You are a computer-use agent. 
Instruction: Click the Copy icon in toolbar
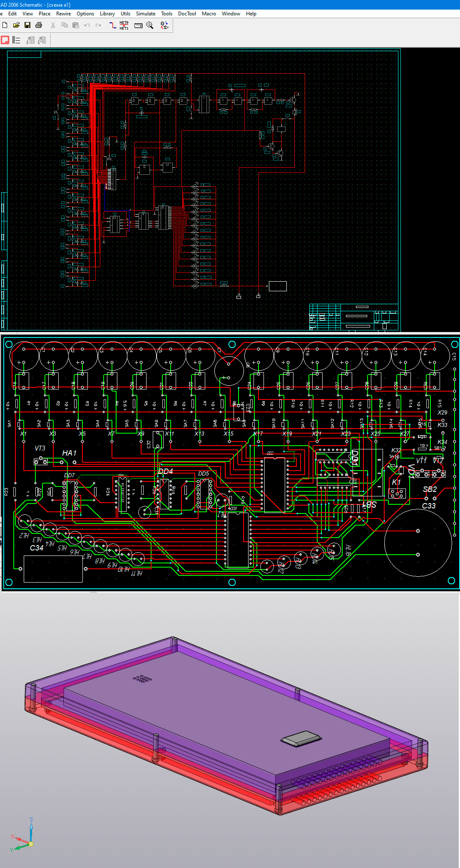tap(65, 25)
